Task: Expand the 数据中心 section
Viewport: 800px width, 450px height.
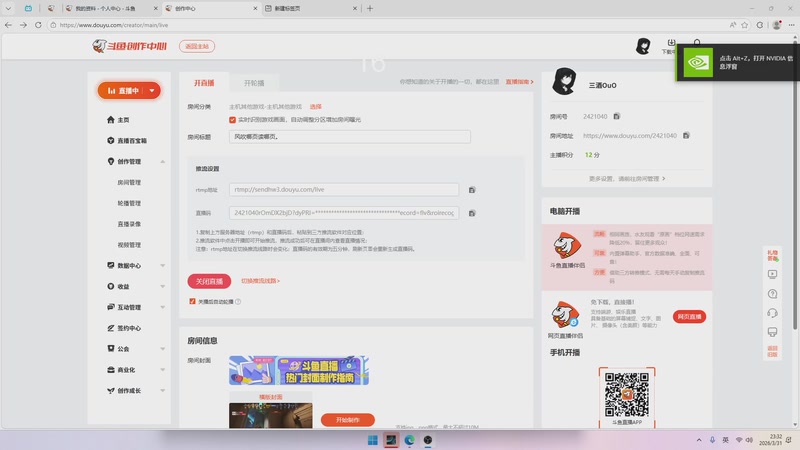Action: [162, 265]
